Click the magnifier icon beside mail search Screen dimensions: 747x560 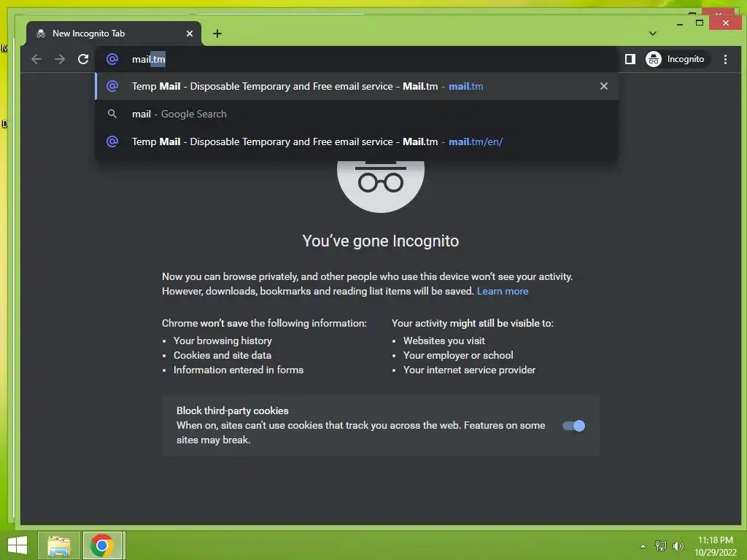tap(112, 114)
